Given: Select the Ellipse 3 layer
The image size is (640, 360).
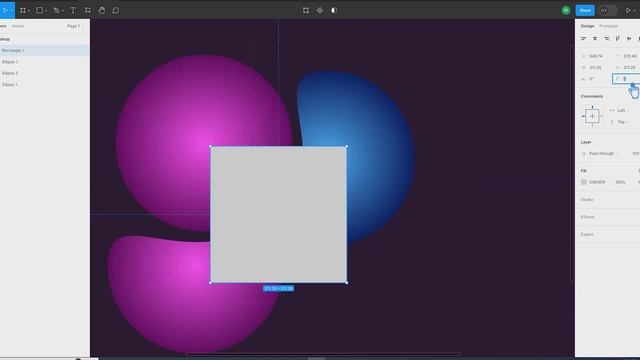Looking at the screenshot, I should (44, 62).
